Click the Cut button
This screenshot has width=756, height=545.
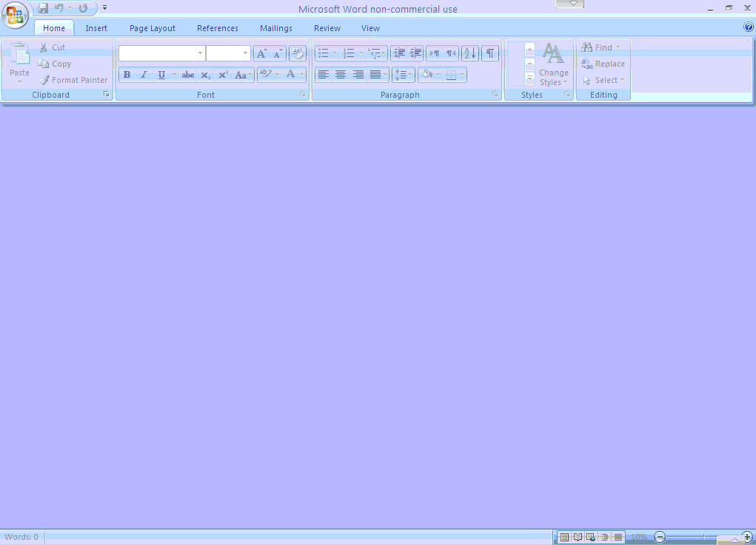tap(52, 47)
